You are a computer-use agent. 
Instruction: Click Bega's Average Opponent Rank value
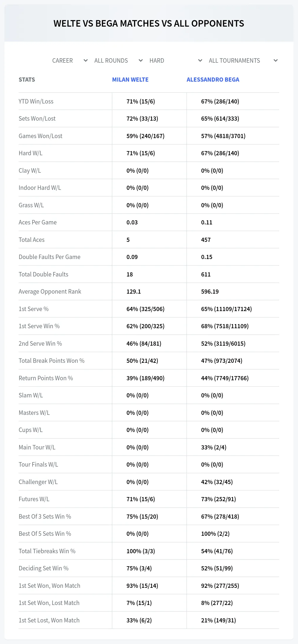(210, 292)
